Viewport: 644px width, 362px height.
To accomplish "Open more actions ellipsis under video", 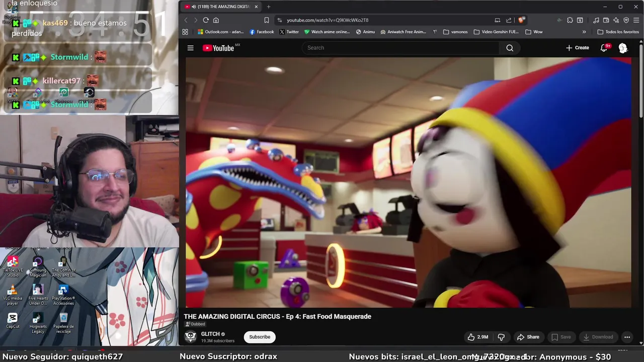I will pos(627,337).
